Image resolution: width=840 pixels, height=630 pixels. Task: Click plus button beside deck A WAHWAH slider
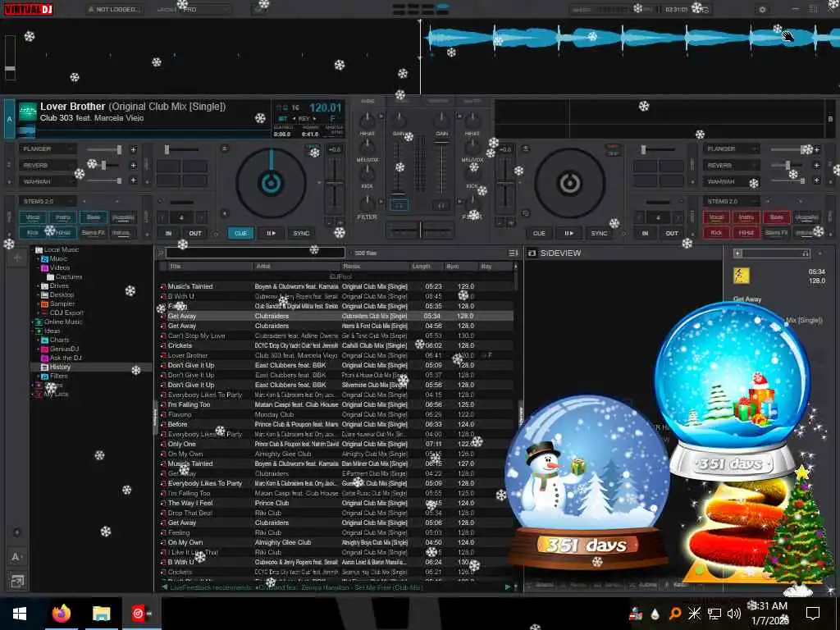click(133, 181)
